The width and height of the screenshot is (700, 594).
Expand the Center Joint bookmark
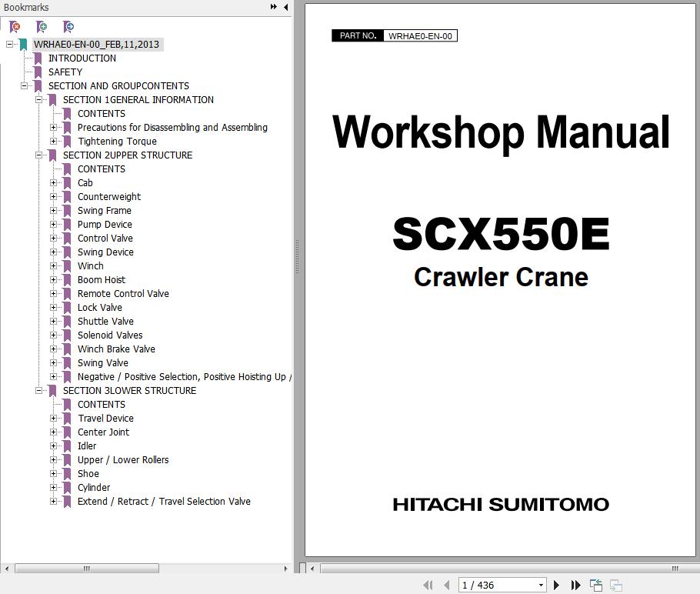click(53, 432)
